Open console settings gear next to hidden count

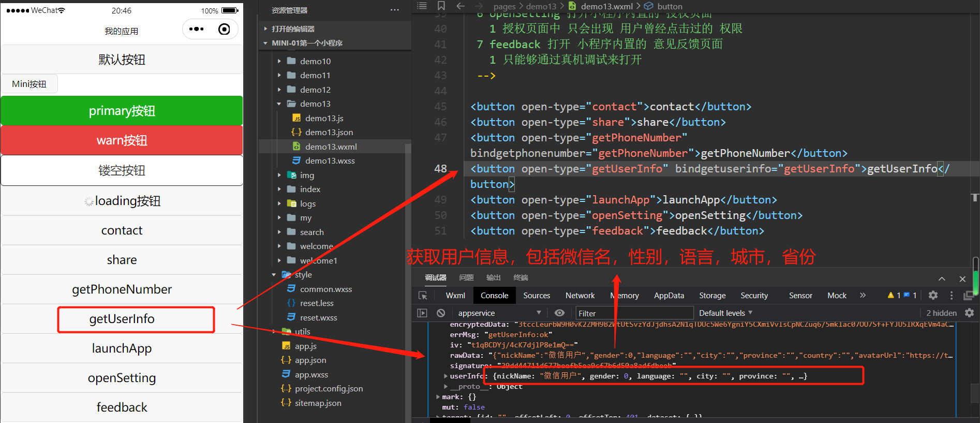pyautogui.click(x=969, y=313)
